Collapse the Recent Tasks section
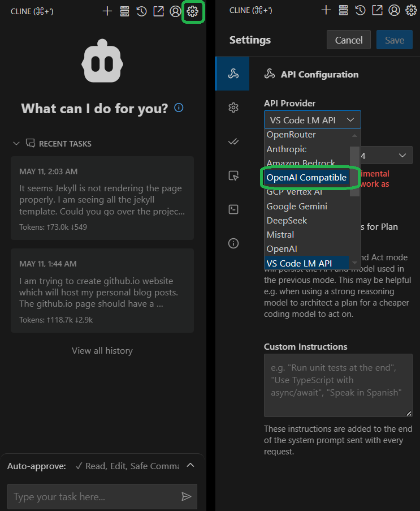This screenshot has height=511, width=420. coord(16,143)
